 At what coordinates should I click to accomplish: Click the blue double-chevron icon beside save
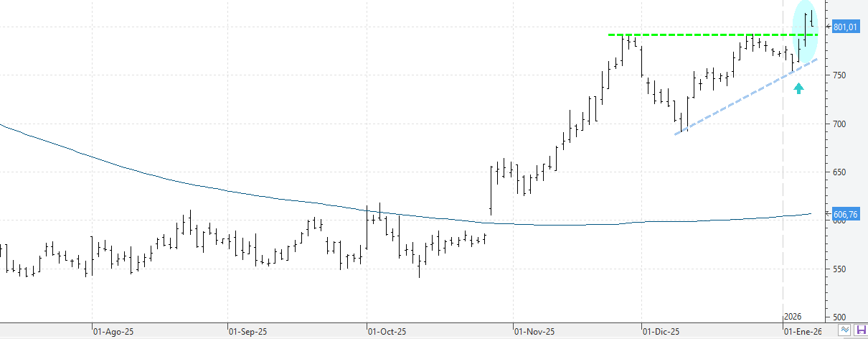(x=846, y=330)
